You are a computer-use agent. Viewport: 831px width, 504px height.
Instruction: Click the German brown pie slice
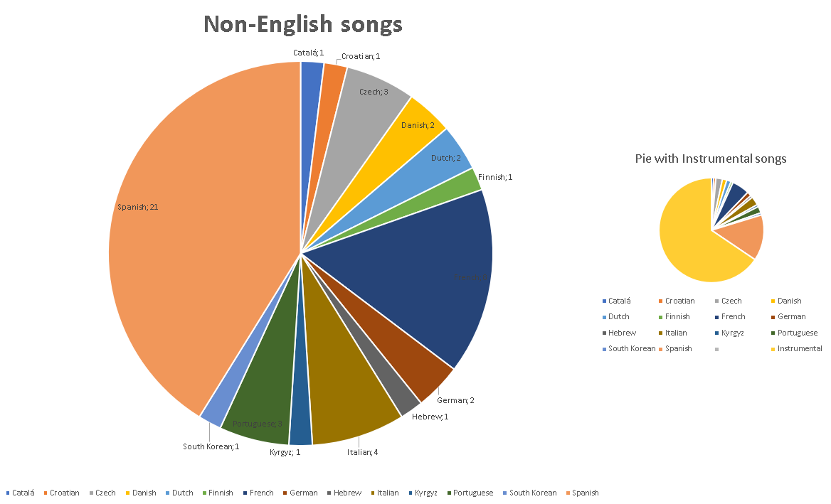click(413, 360)
